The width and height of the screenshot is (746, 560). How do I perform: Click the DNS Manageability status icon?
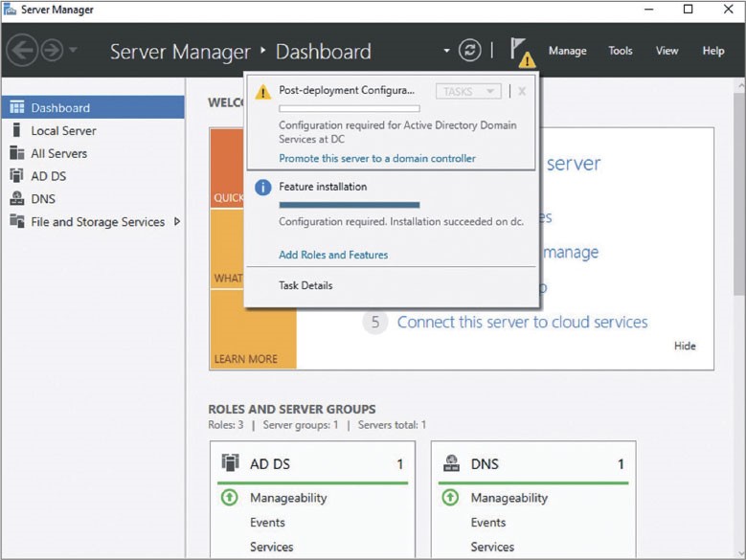[x=450, y=498]
